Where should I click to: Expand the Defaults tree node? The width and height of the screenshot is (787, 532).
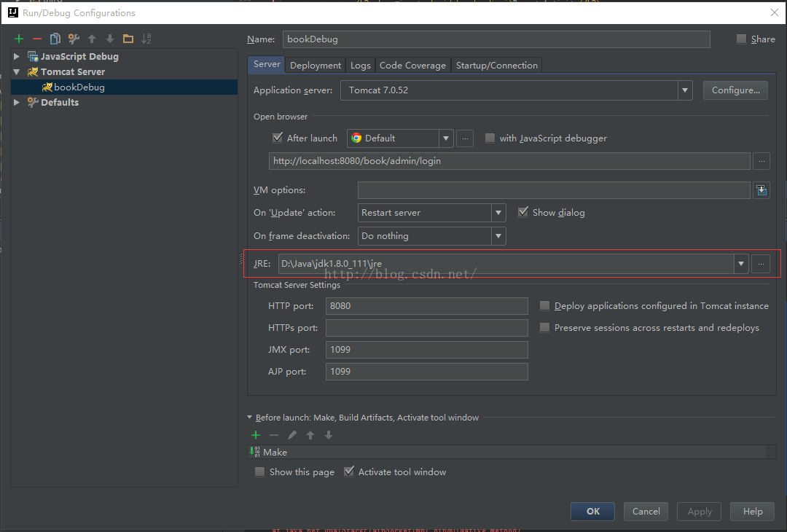pos(17,102)
